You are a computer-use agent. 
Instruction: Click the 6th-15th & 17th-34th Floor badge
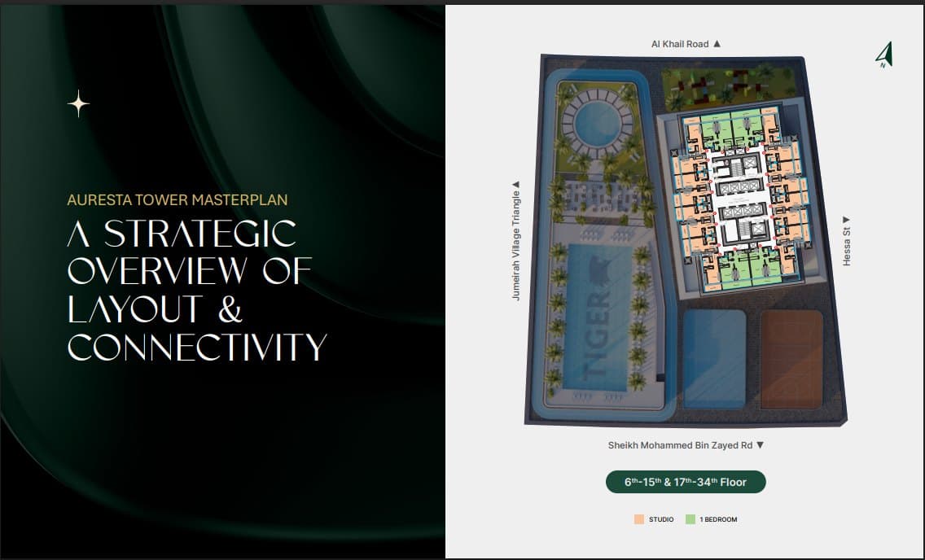point(686,482)
